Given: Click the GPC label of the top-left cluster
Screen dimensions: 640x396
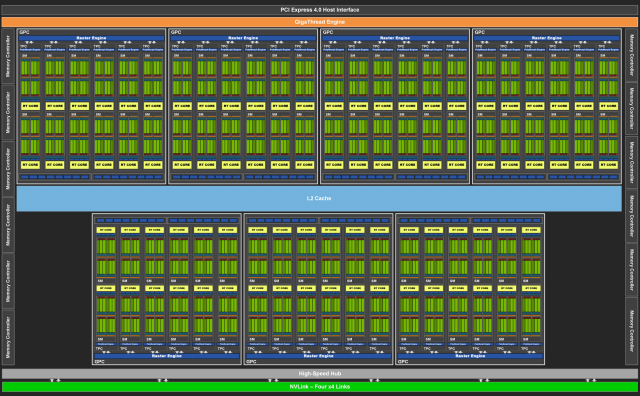Looking at the screenshot, I should [x=24, y=32].
